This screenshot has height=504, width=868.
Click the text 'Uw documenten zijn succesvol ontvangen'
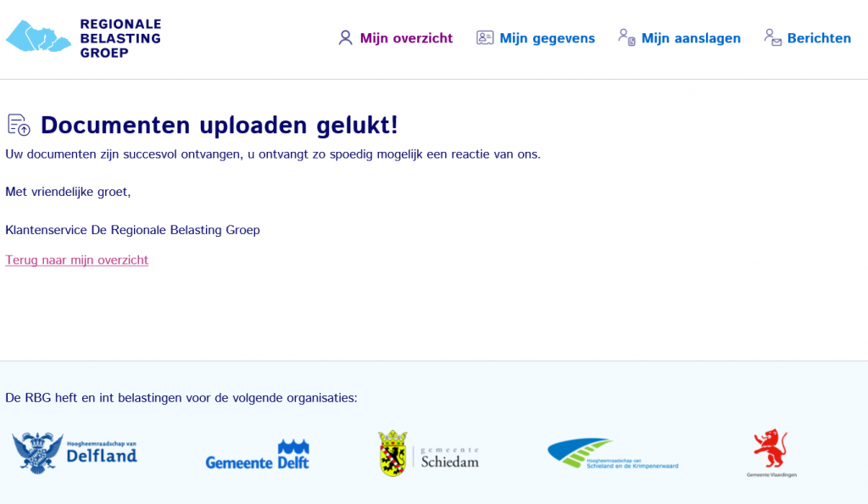coord(124,154)
